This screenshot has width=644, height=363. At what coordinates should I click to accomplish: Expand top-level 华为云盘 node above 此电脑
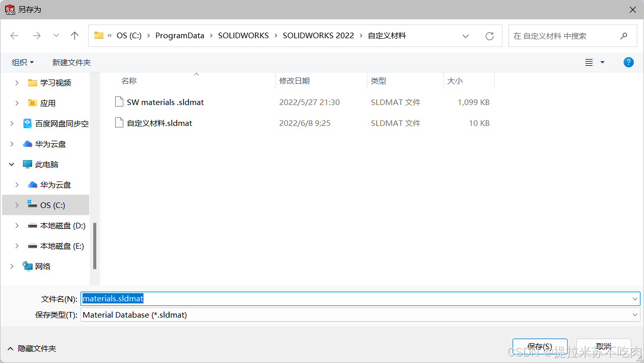coord(12,144)
